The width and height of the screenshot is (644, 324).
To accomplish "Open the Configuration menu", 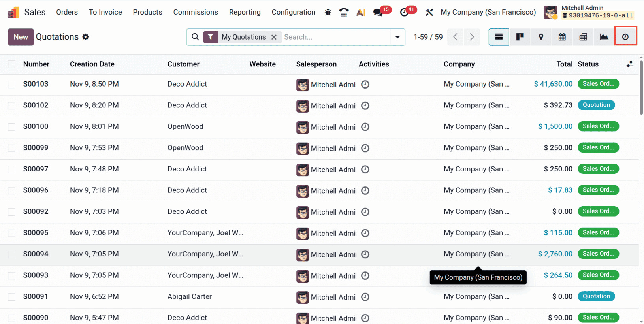I will pos(293,12).
